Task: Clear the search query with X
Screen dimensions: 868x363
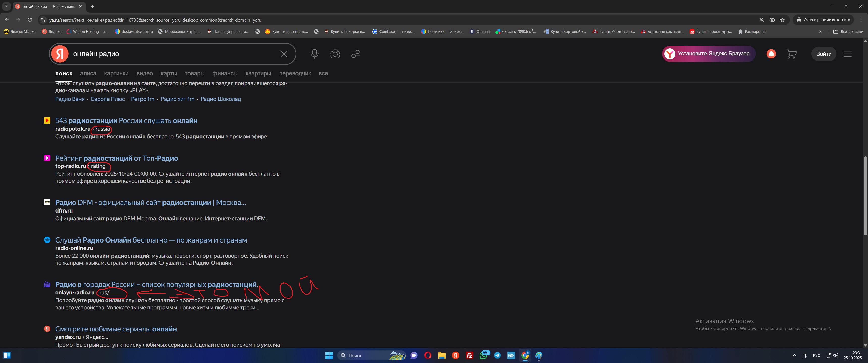Action: tap(284, 54)
